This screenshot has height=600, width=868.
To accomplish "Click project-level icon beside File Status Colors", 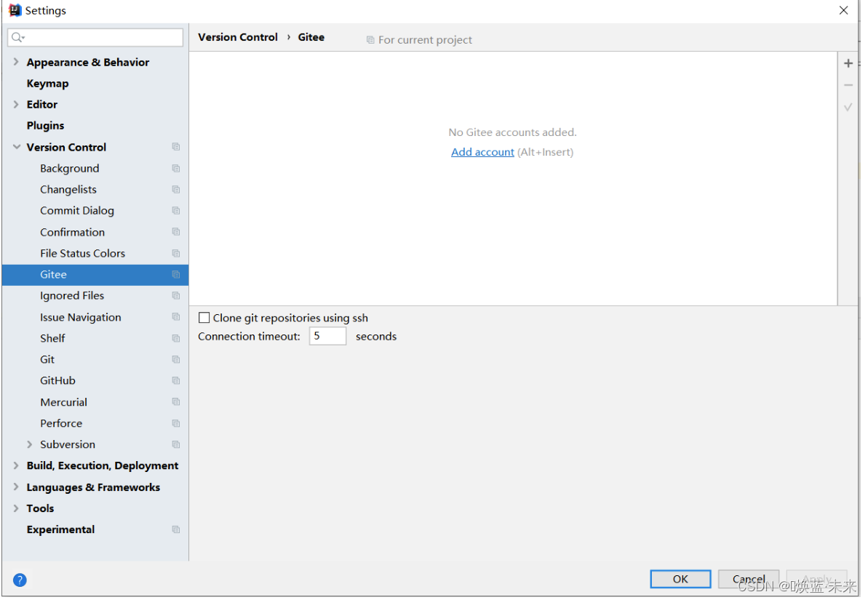I will click(x=176, y=253).
